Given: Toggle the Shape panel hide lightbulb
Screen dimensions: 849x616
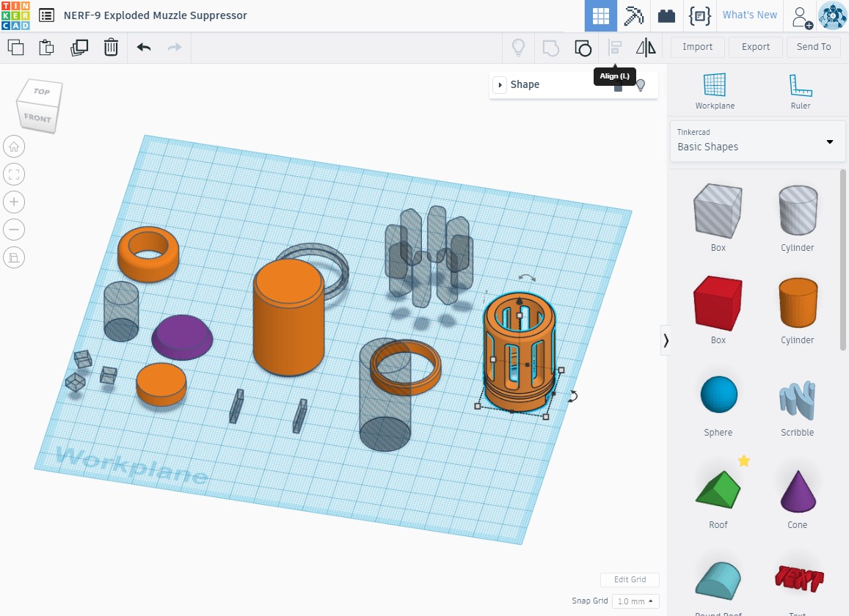Looking at the screenshot, I should pyautogui.click(x=641, y=85).
